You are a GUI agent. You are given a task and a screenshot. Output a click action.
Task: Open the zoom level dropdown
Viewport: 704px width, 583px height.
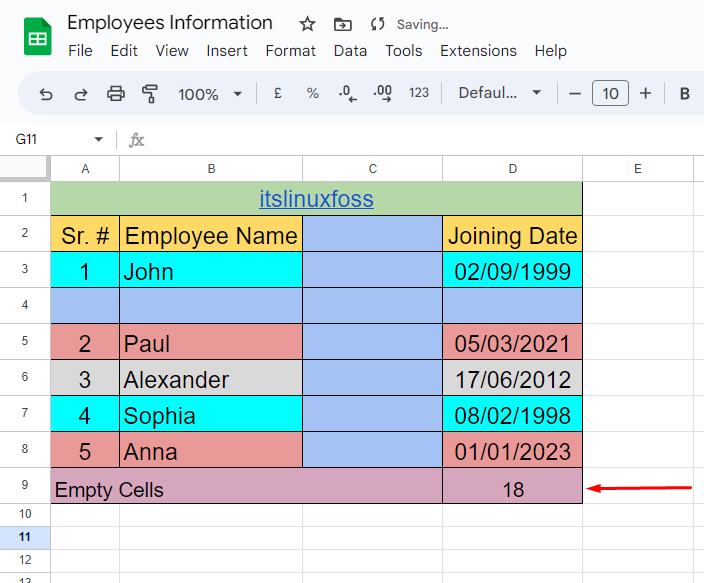210,94
